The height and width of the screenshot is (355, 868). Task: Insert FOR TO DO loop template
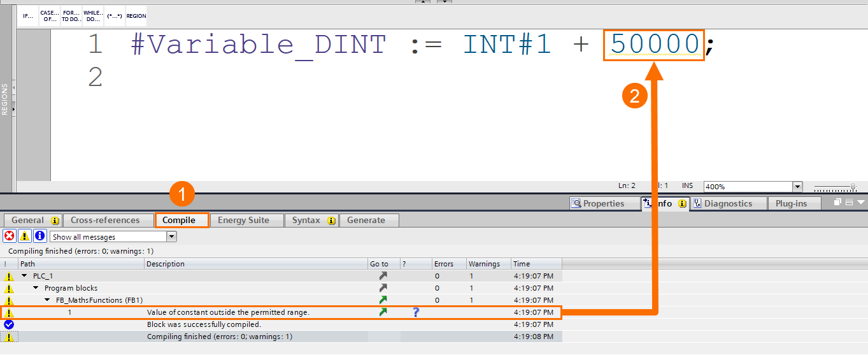pyautogui.click(x=71, y=16)
